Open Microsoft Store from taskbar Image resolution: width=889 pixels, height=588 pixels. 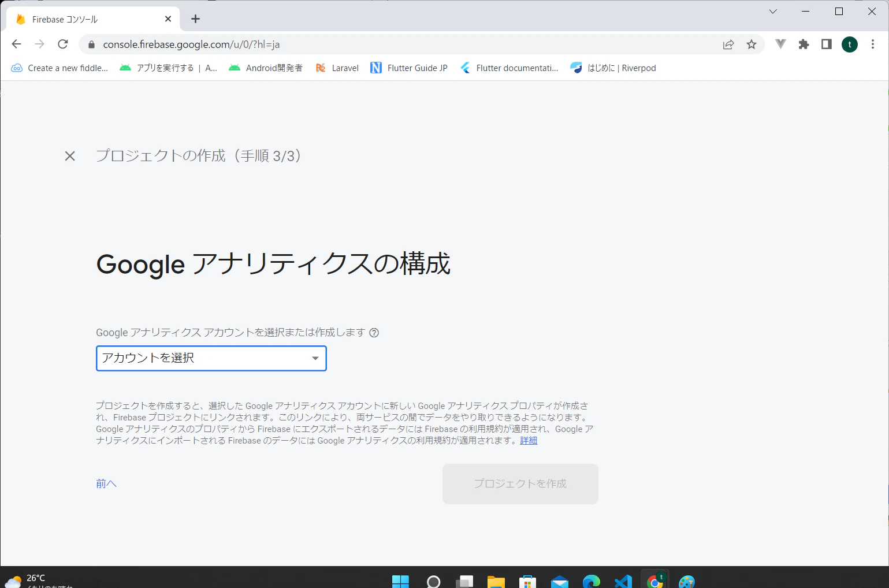pyautogui.click(x=527, y=581)
